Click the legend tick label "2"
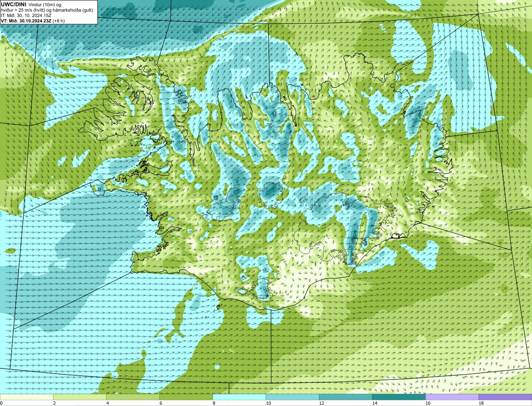 point(54,403)
